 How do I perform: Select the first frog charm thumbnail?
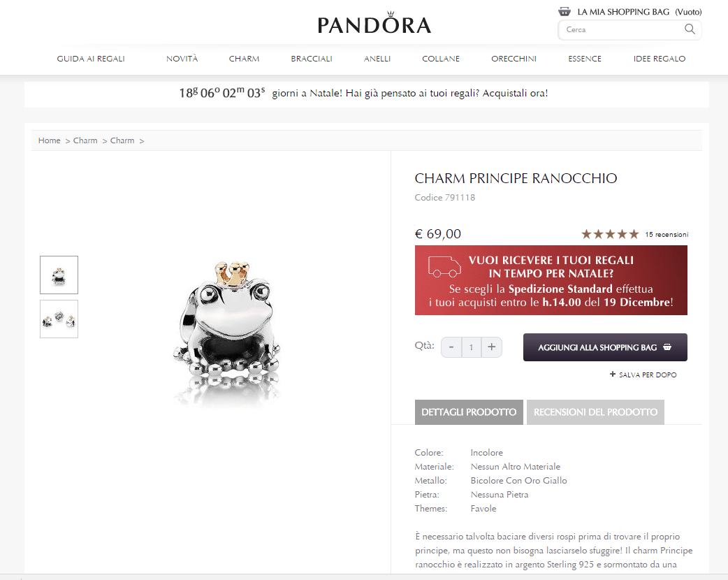(59, 275)
